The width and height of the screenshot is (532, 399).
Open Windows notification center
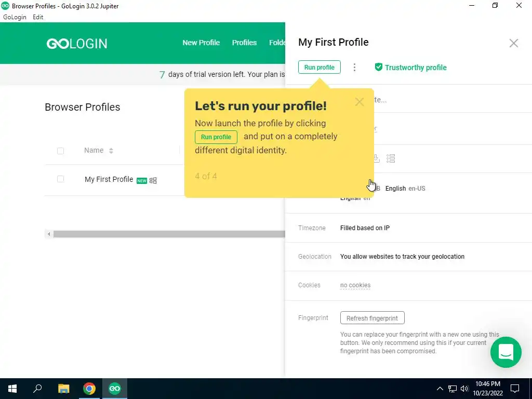pyautogui.click(x=515, y=389)
